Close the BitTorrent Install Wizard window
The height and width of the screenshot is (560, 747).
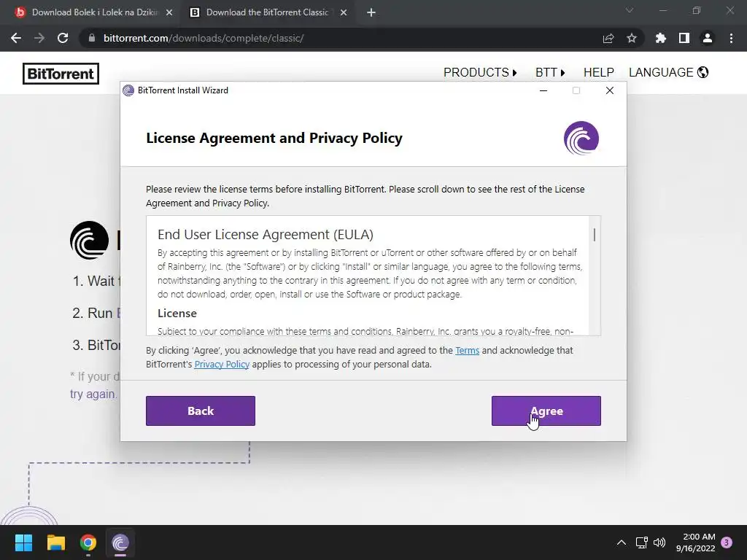tap(609, 90)
